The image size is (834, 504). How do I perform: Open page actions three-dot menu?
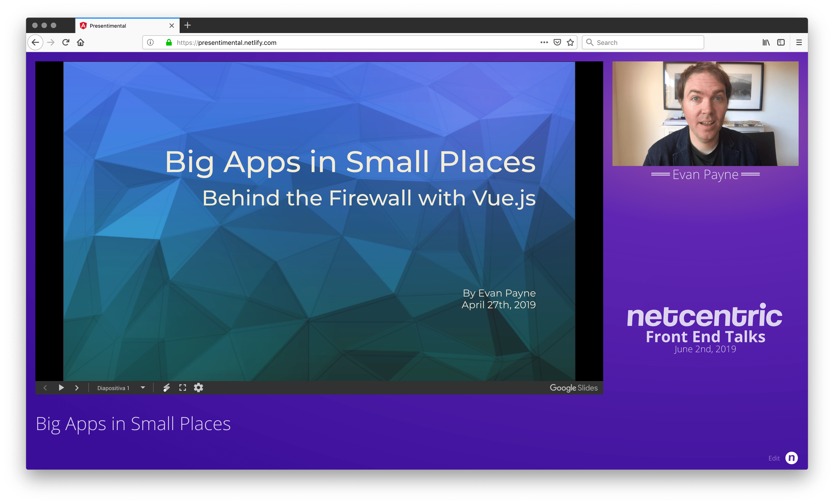pos(544,43)
